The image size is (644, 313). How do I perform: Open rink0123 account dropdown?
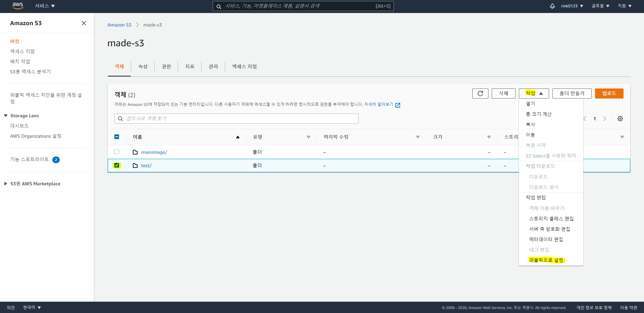pos(572,6)
